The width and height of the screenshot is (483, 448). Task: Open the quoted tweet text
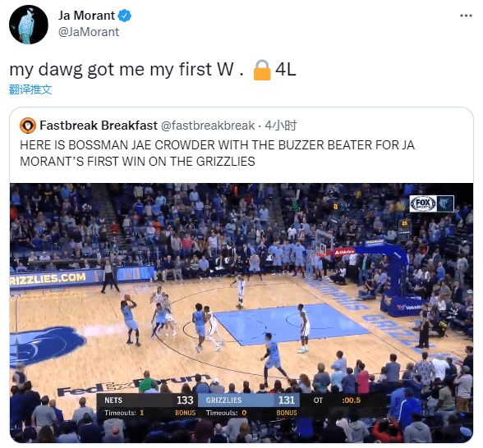coord(217,153)
